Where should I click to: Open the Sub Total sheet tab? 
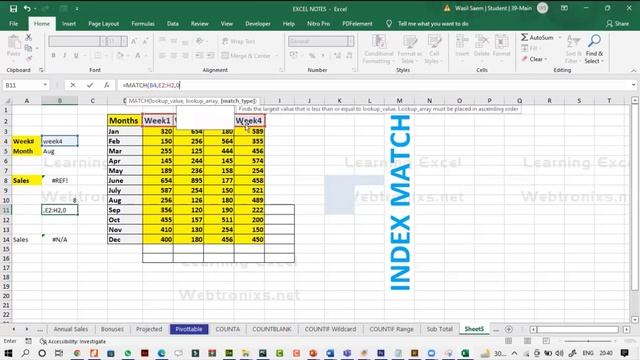440,329
